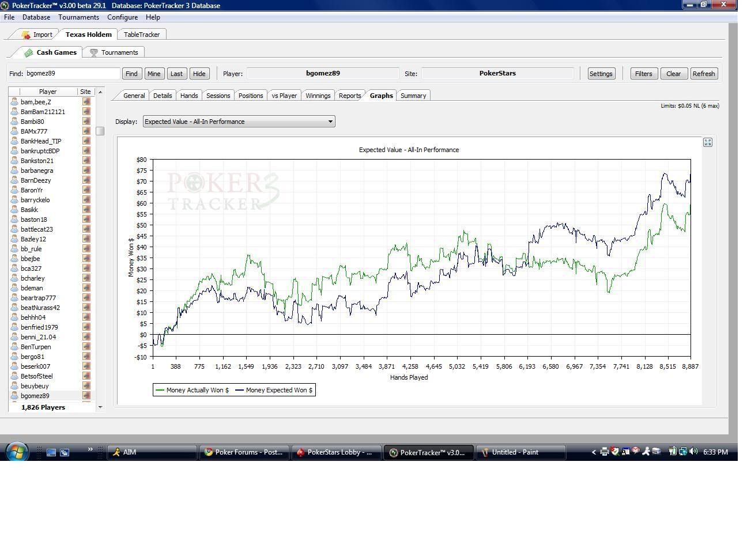Click Money Actually Won green legend entry
The width and height of the screenshot is (747, 560).
[x=193, y=390]
